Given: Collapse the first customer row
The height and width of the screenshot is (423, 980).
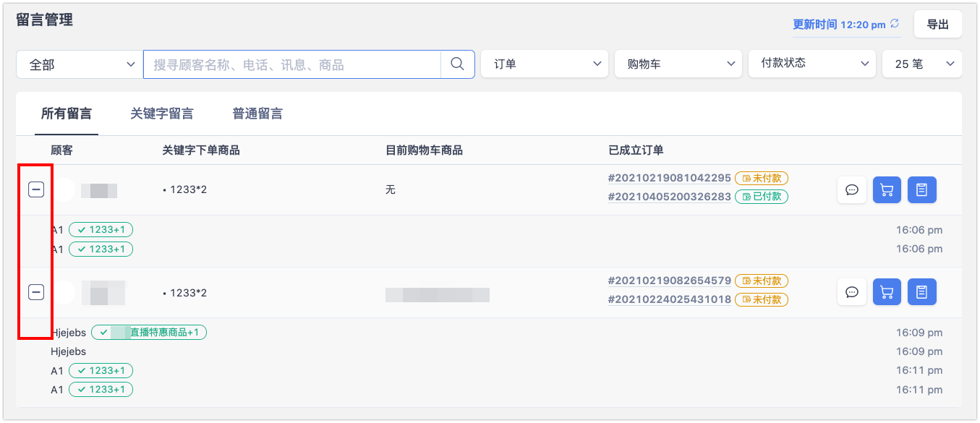Looking at the screenshot, I should [36, 189].
